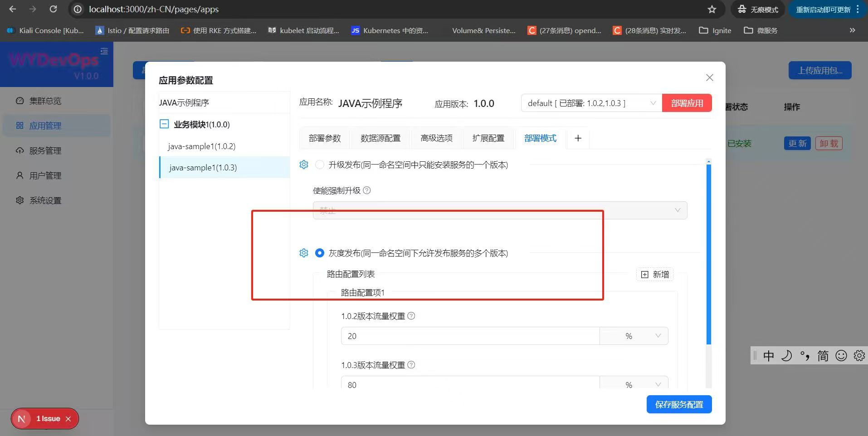This screenshot has height=436, width=868.
Task: Open Ignite bookmarks folder
Action: coord(715,30)
